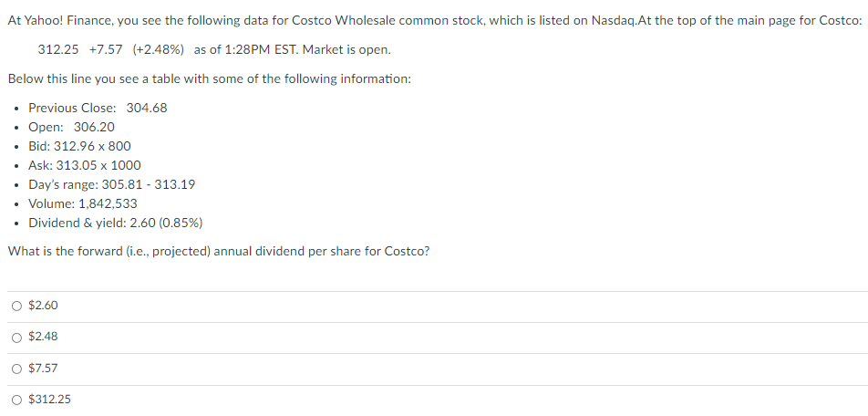Image resolution: width=868 pixels, height=416 pixels.
Task: Select the $312.25 radio button
Action: click(17, 400)
